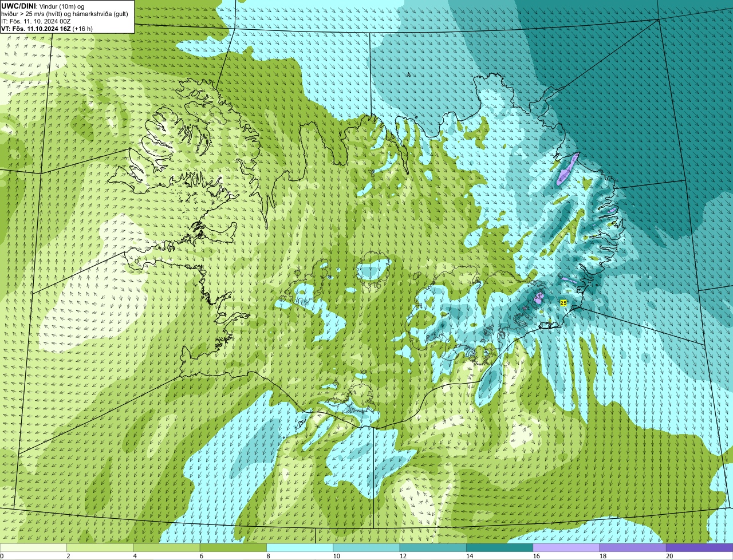Click the yellow 25 gust marker

coord(563,302)
